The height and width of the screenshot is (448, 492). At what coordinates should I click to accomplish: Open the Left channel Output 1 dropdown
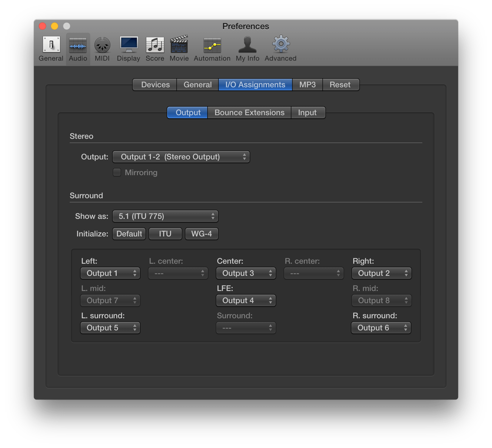click(x=110, y=273)
